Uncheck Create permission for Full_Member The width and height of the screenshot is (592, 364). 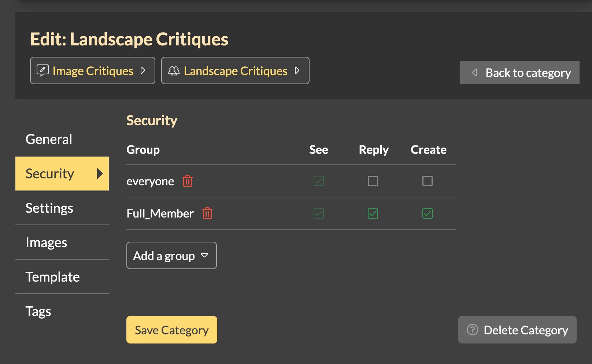(427, 213)
